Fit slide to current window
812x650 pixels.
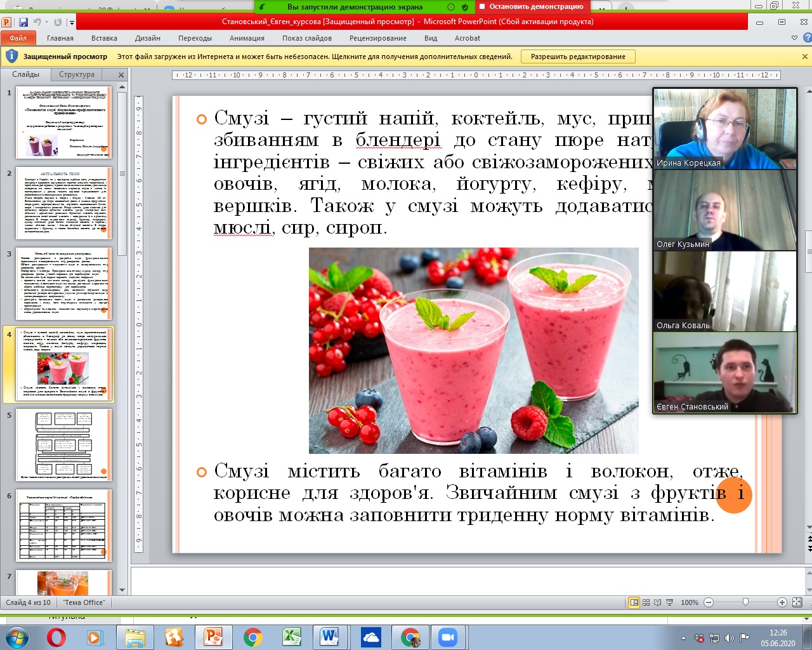pyautogui.click(x=797, y=602)
